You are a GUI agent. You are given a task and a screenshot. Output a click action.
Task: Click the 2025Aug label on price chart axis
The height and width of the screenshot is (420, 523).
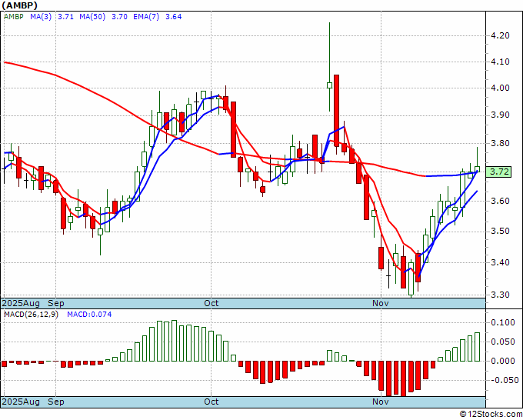[21, 304]
